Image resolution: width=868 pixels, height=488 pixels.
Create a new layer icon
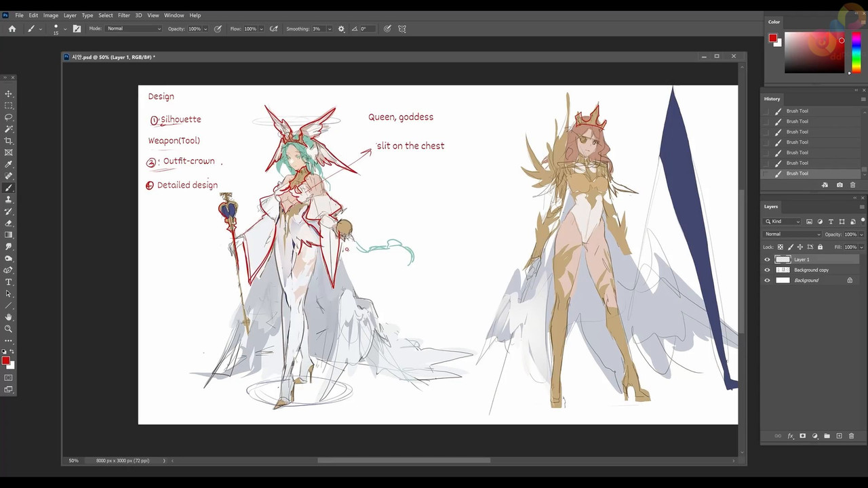839,436
